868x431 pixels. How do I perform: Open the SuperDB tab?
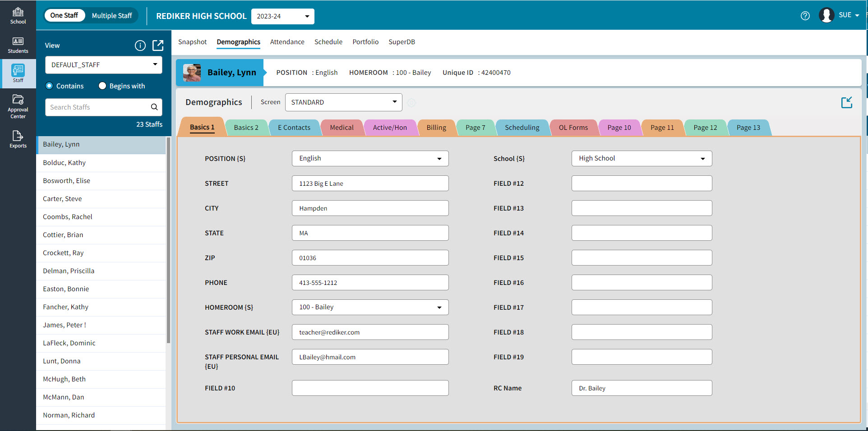click(x=402, y=42)
